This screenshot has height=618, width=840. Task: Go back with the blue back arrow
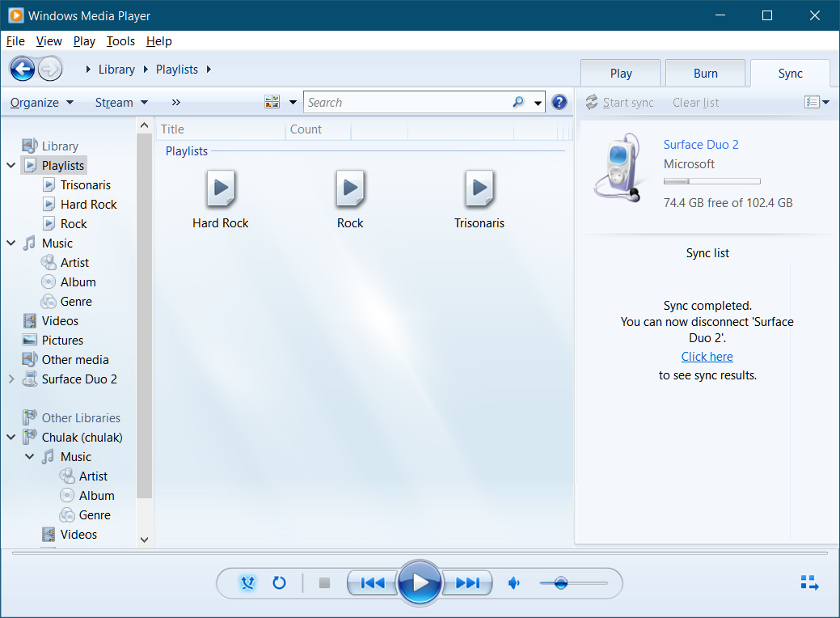click(x=23, y=69)
